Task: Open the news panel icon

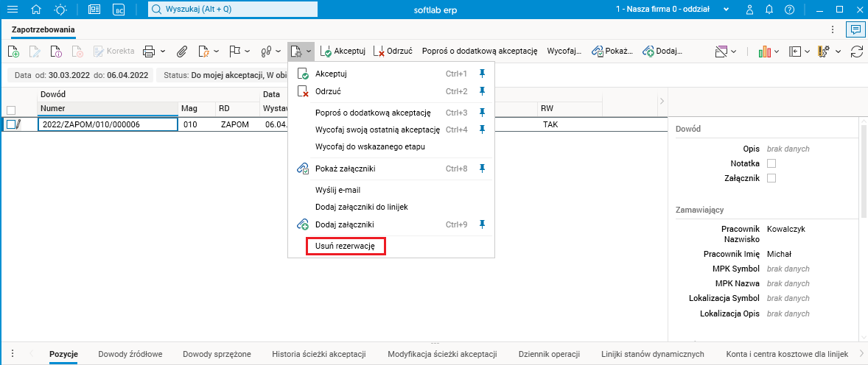Action: [94, 10]
